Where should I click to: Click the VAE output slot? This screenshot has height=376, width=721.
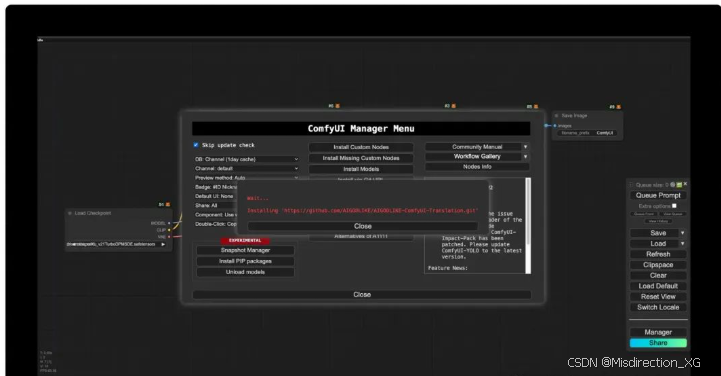[x=169, y=237]
